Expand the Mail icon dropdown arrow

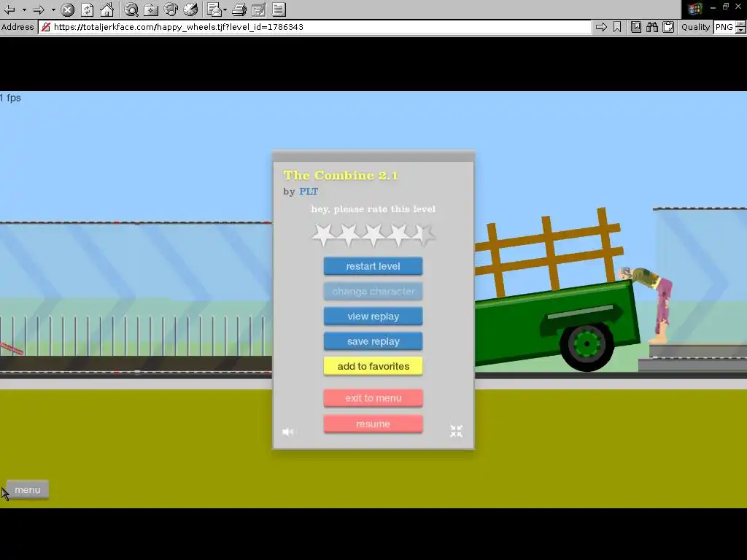pyautogui.click(x=225, y=9)
